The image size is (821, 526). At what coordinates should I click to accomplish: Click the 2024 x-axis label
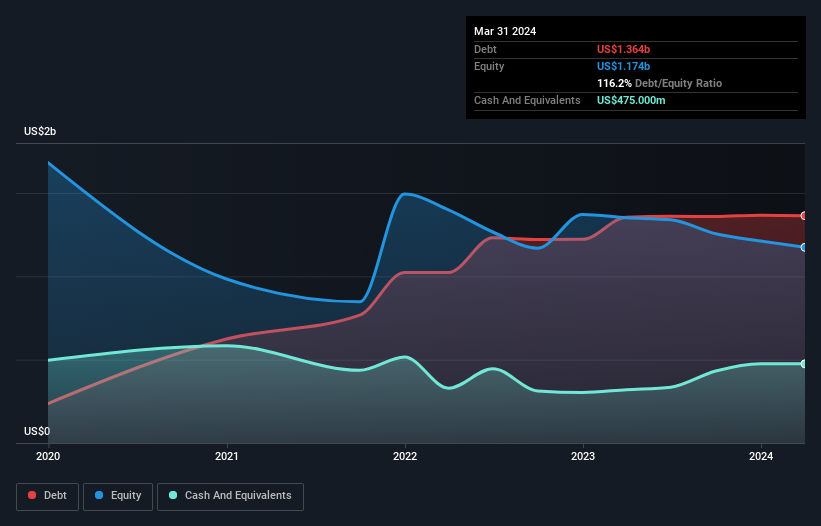(x=761, y=456)
